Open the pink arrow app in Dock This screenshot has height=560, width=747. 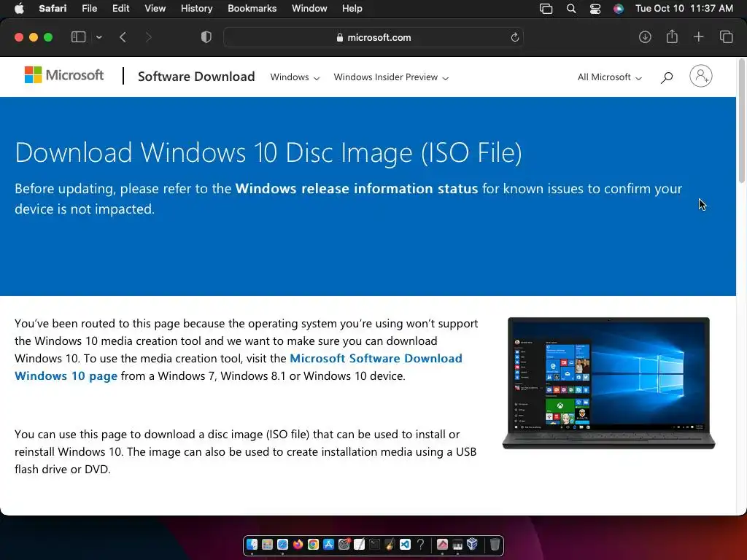(x=442, y=544)
